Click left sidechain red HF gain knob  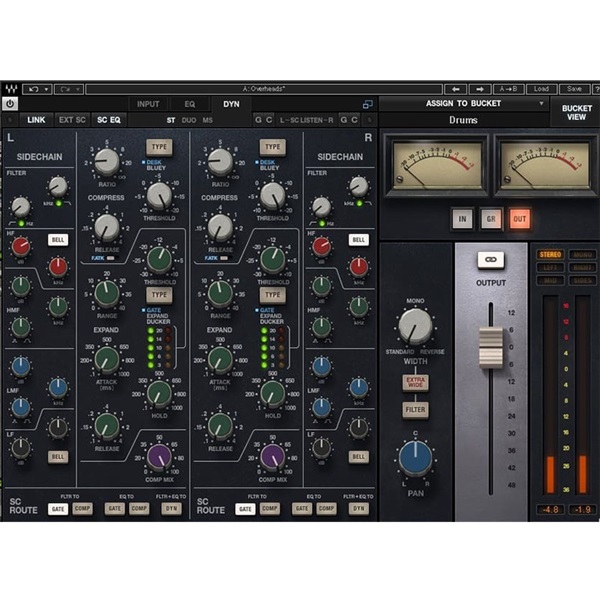coord(21,247)
